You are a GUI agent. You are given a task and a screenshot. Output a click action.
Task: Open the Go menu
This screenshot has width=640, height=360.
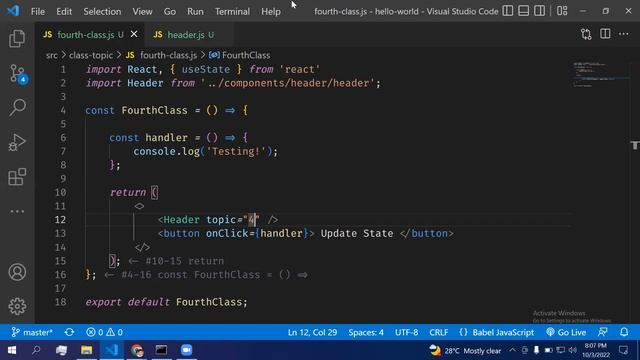[x=169, y=11]
